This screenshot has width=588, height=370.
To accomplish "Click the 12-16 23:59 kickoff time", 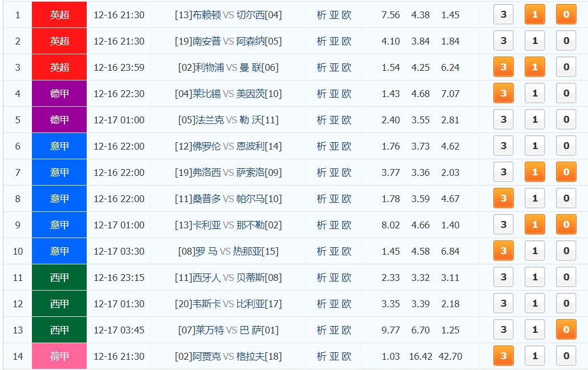I will coord(119,67).
